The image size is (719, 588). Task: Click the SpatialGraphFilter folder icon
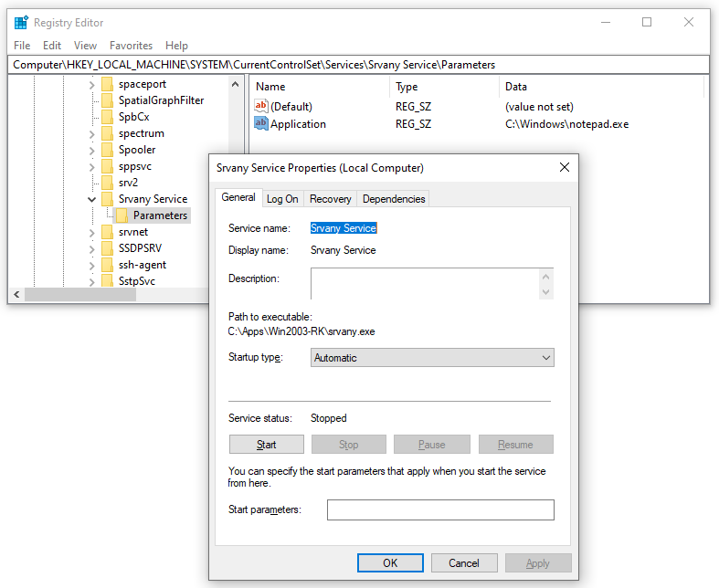107,100
